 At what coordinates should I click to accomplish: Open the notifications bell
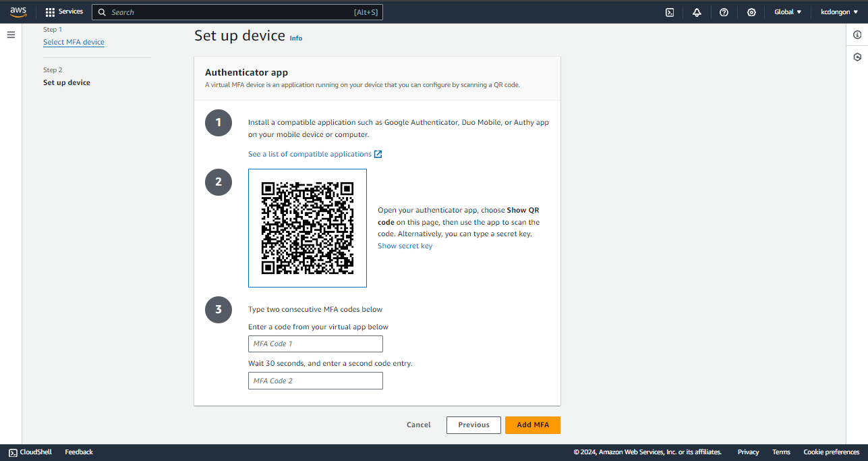[697, 12]
